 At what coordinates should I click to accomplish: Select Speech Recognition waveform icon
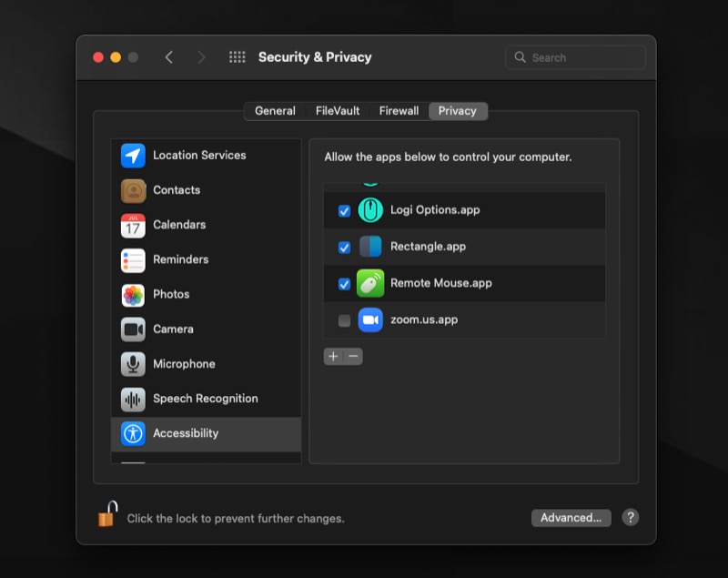(133, 399)
